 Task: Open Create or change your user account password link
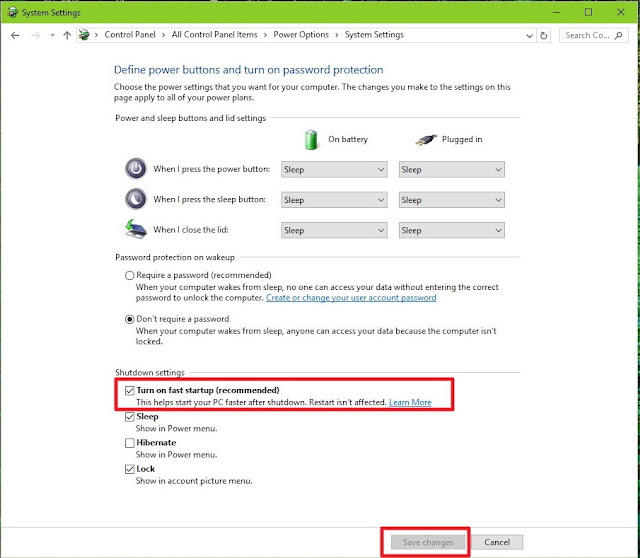[351, 298]
